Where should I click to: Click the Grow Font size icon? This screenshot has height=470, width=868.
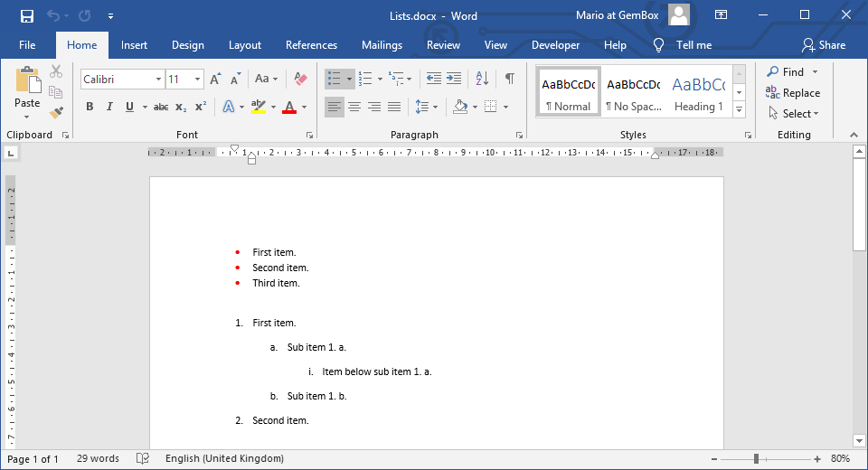pyautogui.click(x=215, y=80)
